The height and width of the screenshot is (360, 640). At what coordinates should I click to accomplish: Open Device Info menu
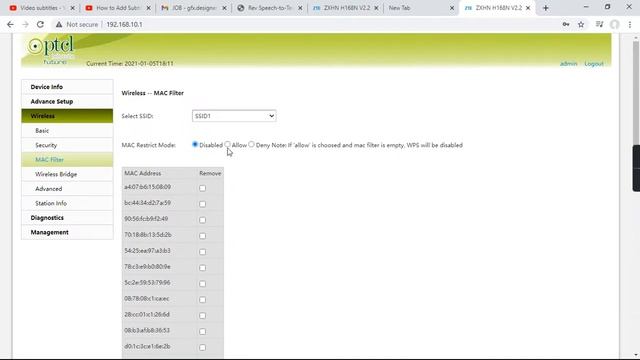67,87
